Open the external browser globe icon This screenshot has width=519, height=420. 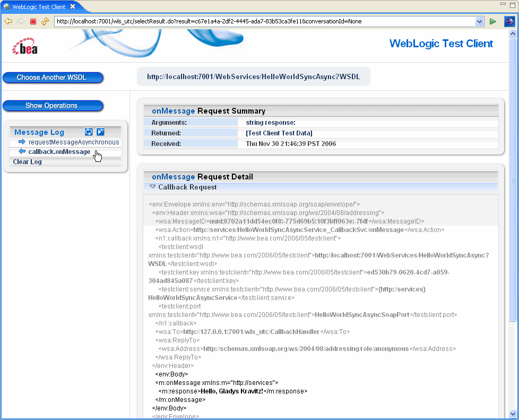509,22
